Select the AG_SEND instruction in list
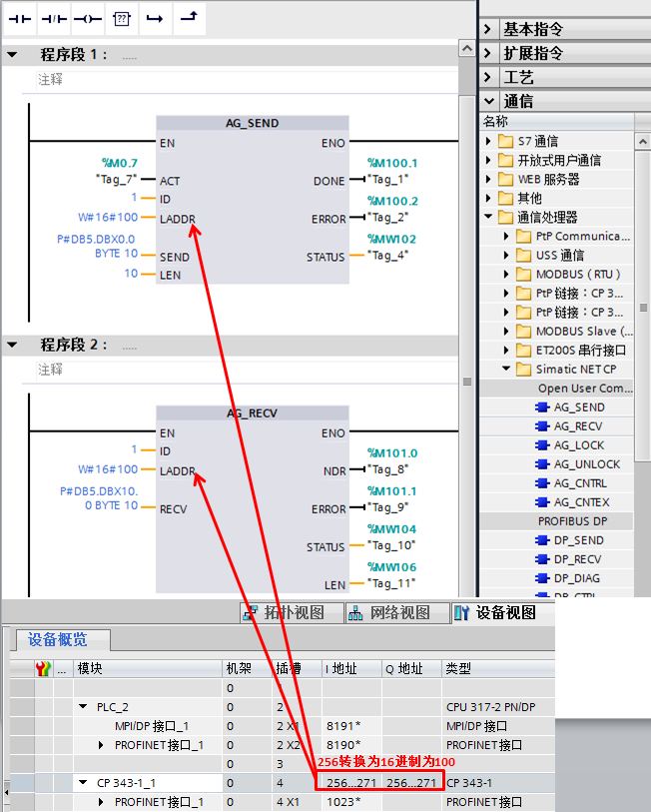This screenshot has width=651, height=812. [578, 407]
